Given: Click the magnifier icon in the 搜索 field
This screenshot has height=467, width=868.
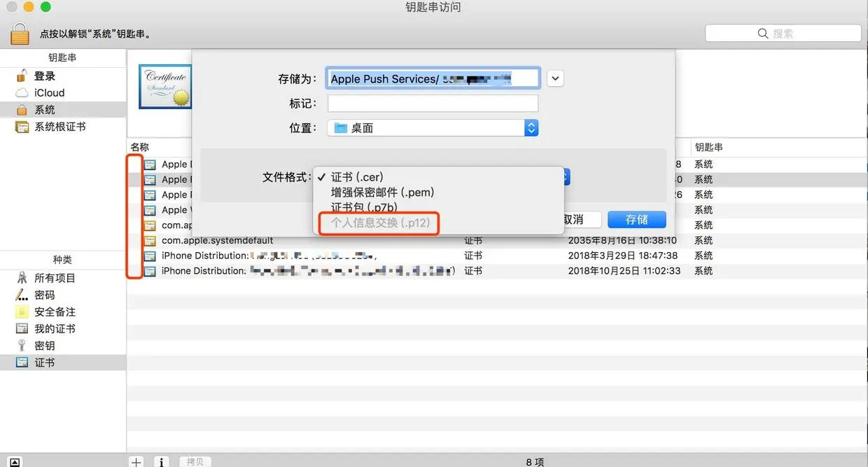Looking at the screenshot, I should click(762, 32).
